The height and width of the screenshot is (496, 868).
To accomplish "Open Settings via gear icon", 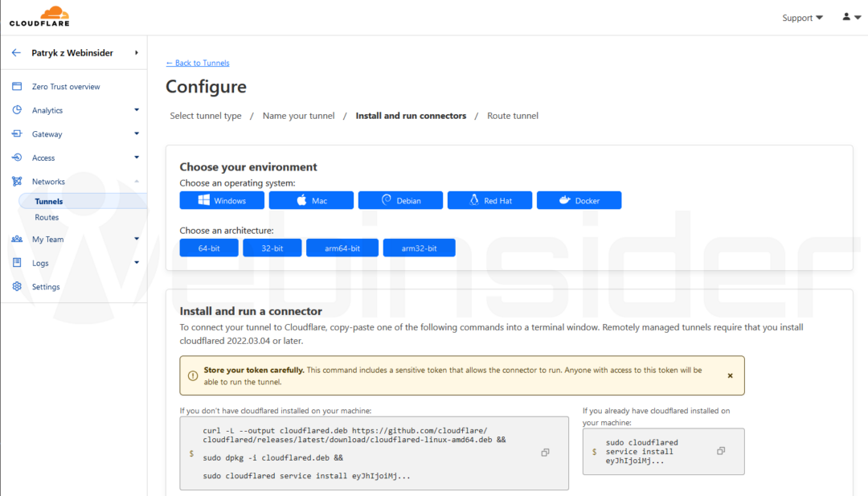I will (x=17, y=287).
